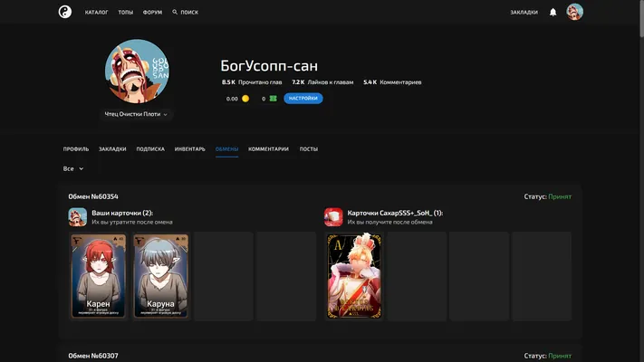
Task: Open the user avatar menu in header
Action: coord(574,12)
